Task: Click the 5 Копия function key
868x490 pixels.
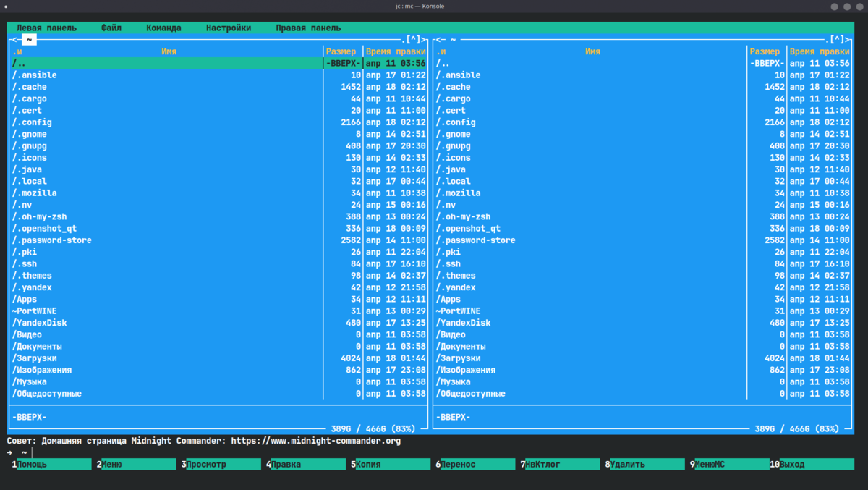Action: 391,464
